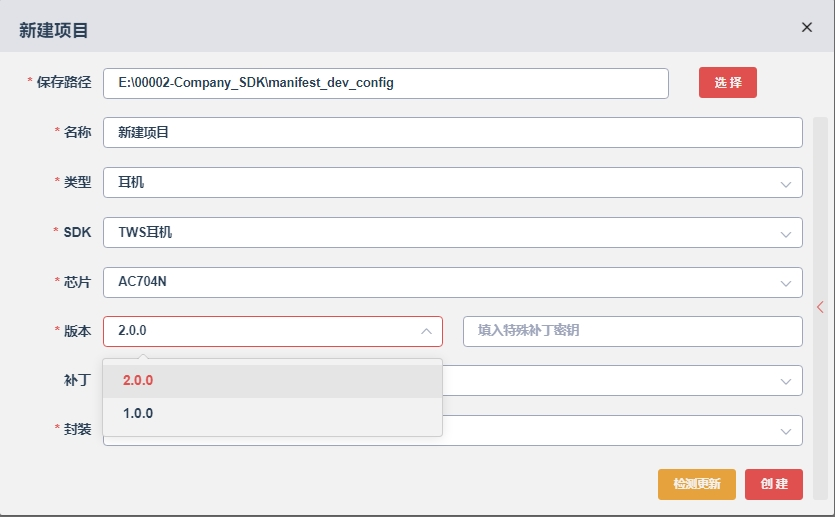The width and height of the screenshot is (835, 517).
Task: Click the 选择 path browse button
Action: (x=727, y=83)
